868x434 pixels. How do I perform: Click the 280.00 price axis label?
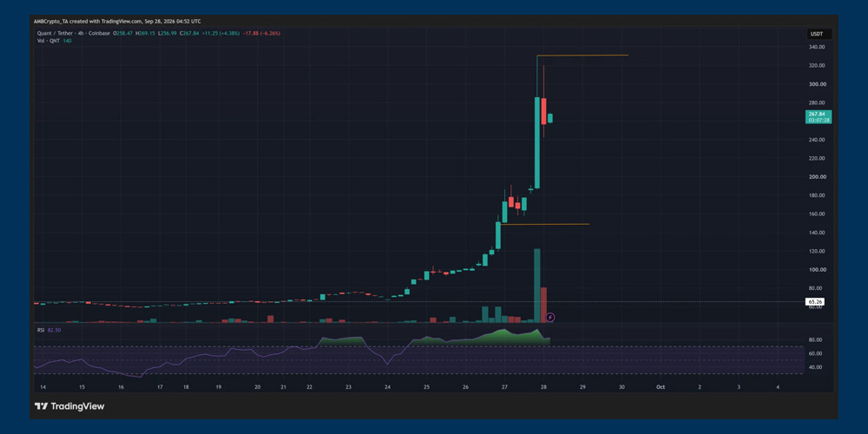point(817,103)
